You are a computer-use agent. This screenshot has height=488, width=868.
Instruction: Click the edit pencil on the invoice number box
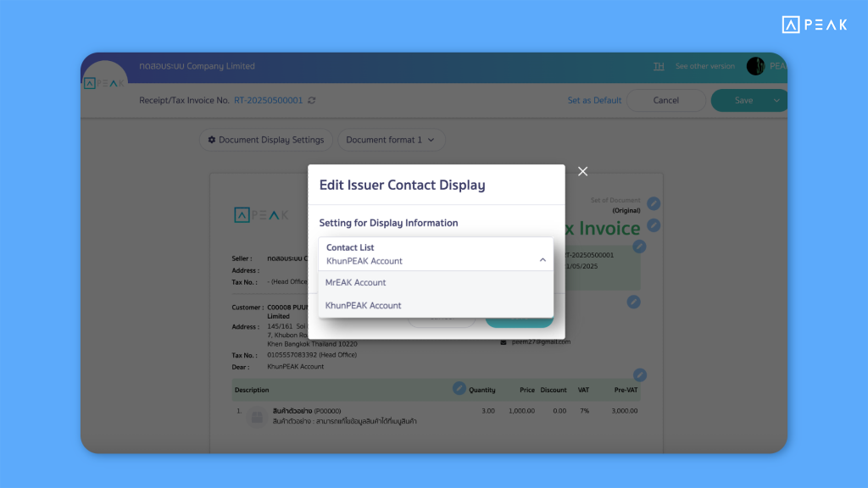tap(639, 247)
